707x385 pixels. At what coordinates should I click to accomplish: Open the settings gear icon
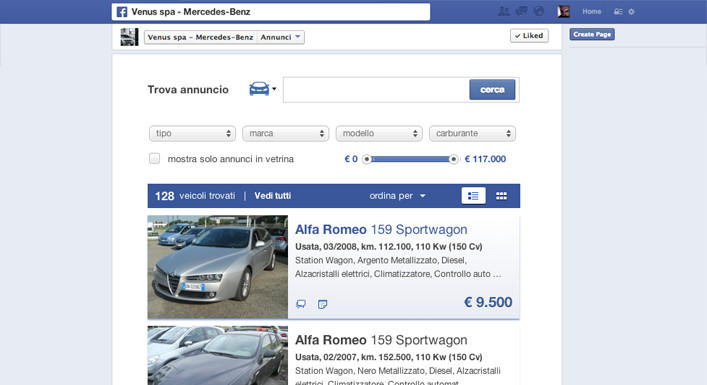point(631,12)
